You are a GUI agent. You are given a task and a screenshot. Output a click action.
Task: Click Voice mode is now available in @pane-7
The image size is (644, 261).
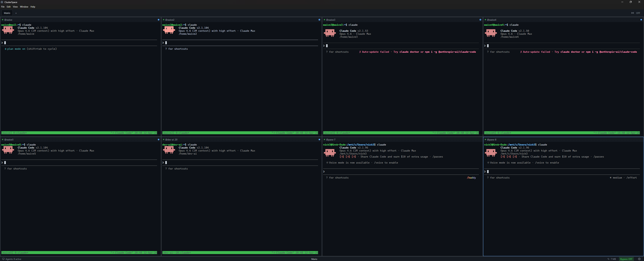pyautogui.click(x=362, y=163)
